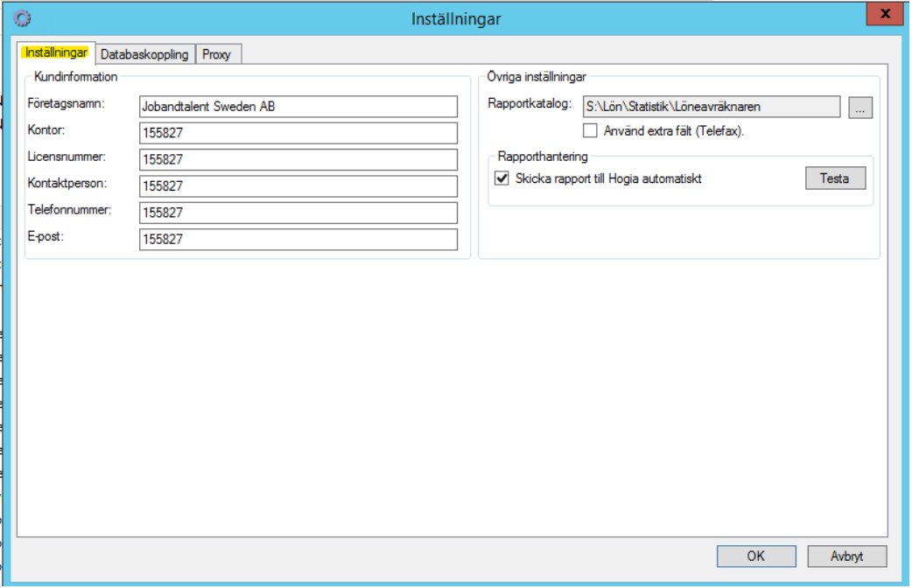Click the app icon in title bar

coord(23,17)
